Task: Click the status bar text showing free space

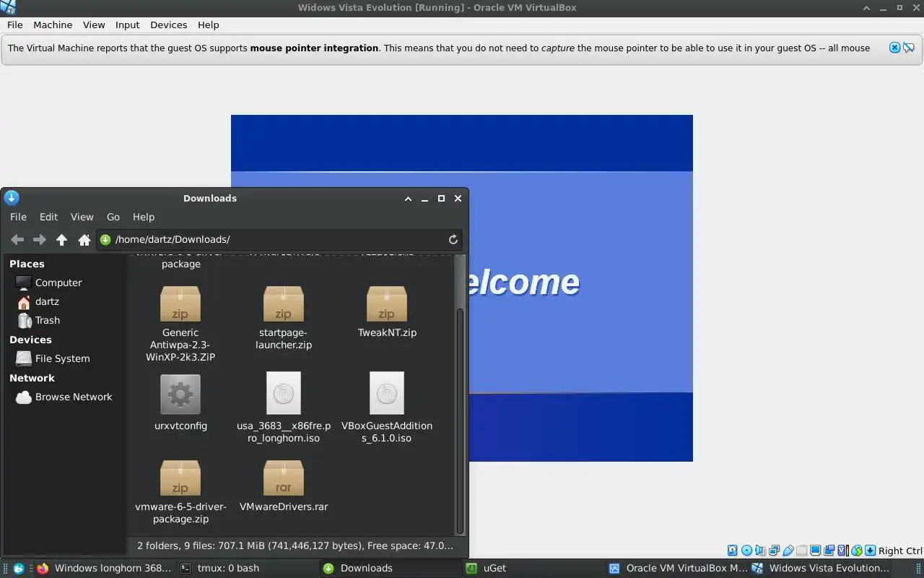Action: point(295,545)
